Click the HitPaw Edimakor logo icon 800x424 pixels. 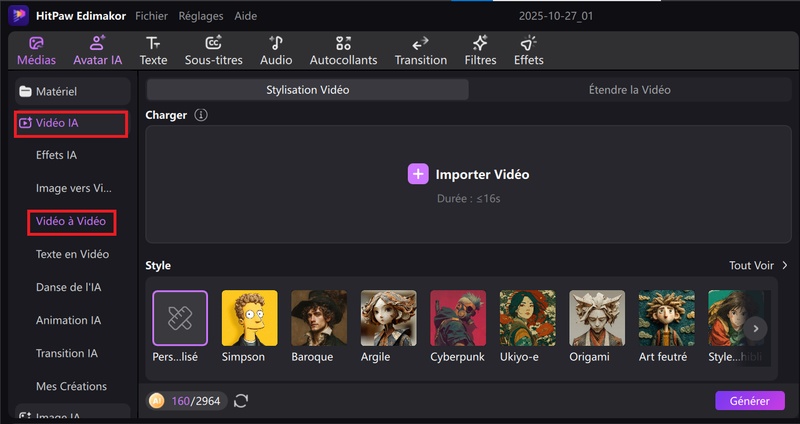pyautogui.click(x=18, y=15)
